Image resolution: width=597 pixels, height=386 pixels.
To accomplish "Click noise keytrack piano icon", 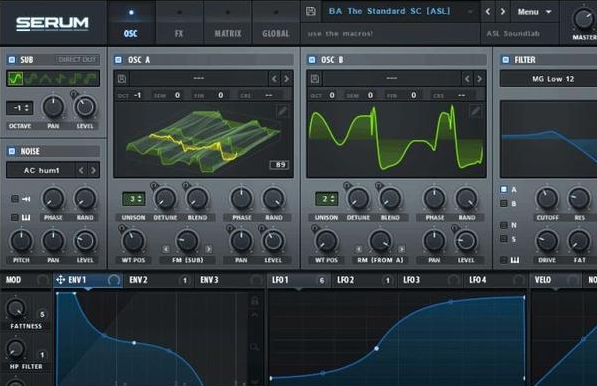I will (26, 217).
